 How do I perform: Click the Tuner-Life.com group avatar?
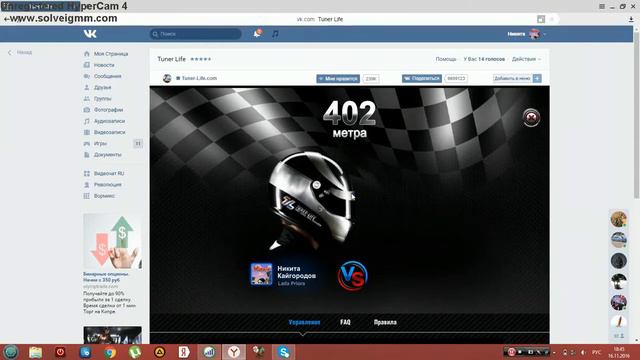click(x=167, y=78)
